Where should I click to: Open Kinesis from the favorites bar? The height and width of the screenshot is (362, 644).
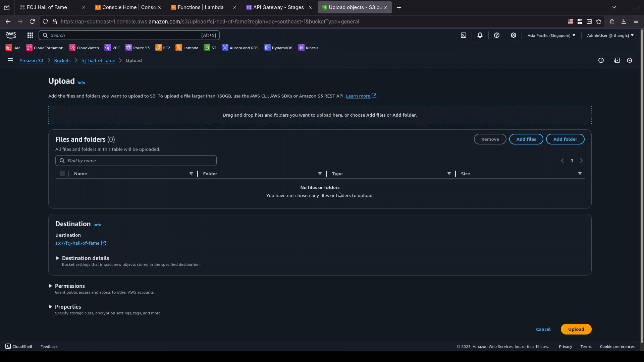pyautogui.click(x=308, y=48)
